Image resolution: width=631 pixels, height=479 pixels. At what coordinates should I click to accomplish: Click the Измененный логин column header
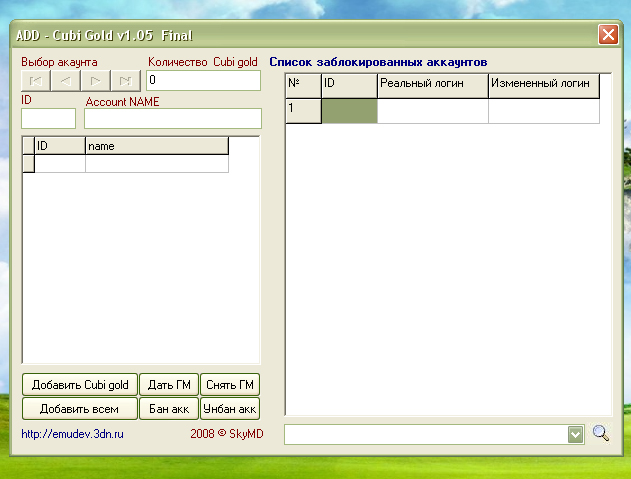click(x=543, y=86)
